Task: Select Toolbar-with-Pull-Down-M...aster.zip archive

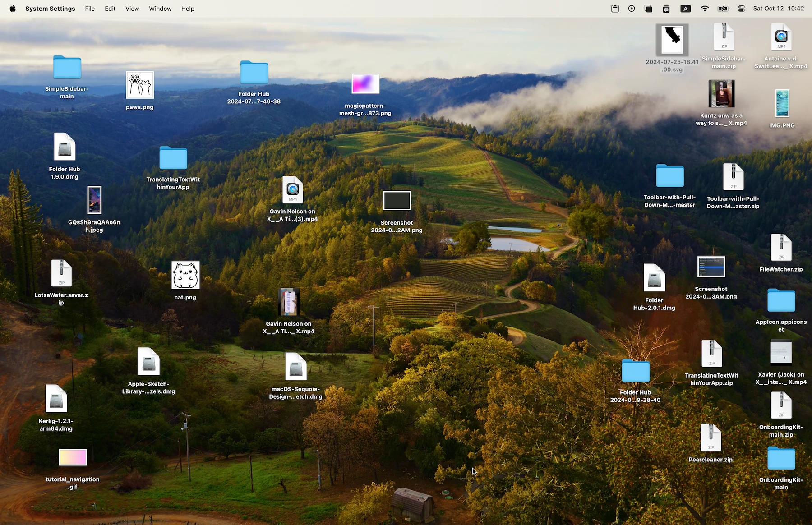Action: 734,177
